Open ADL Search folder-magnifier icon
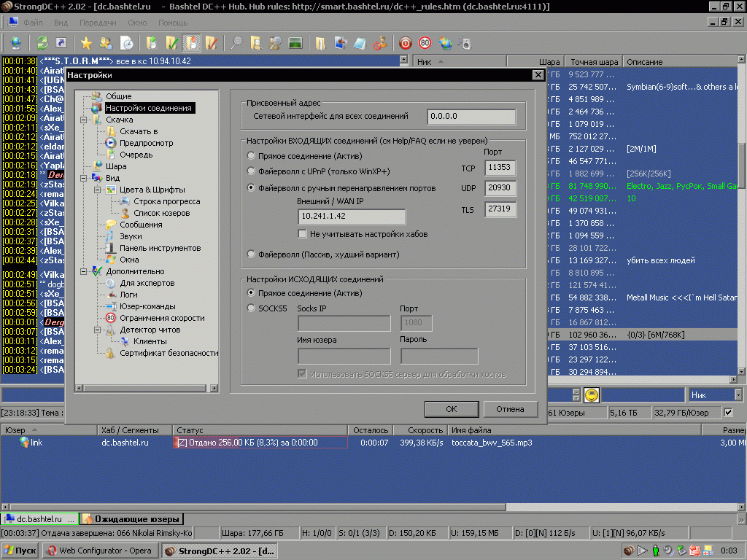 point(256,43)
